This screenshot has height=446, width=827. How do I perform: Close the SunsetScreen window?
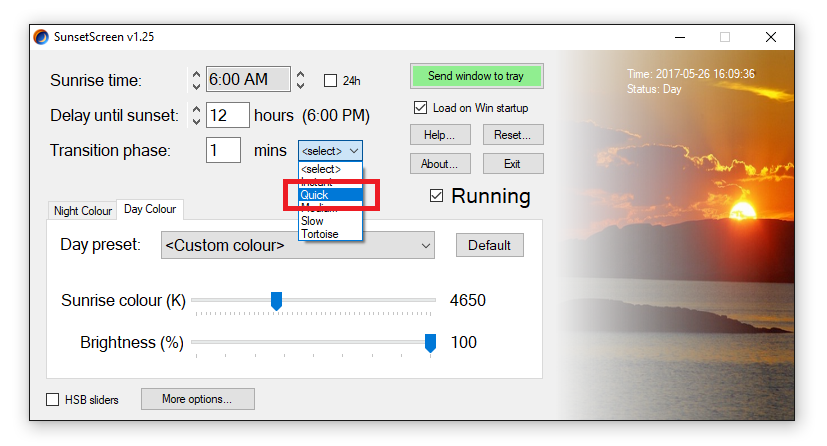point(771,37)
